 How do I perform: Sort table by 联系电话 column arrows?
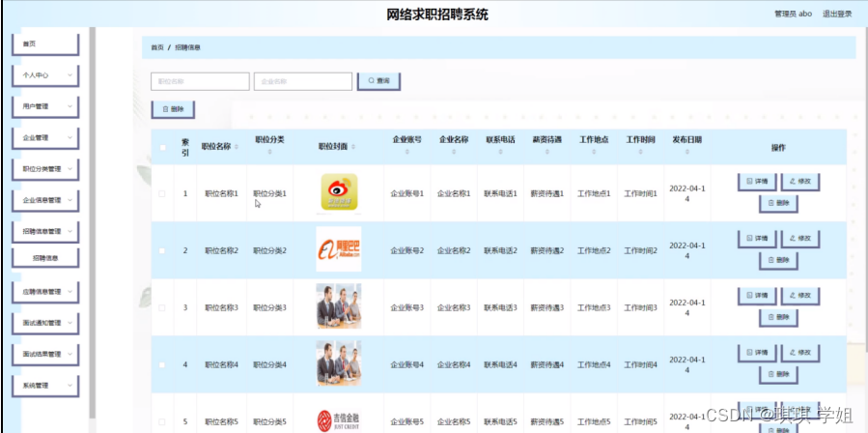[500, 152]
